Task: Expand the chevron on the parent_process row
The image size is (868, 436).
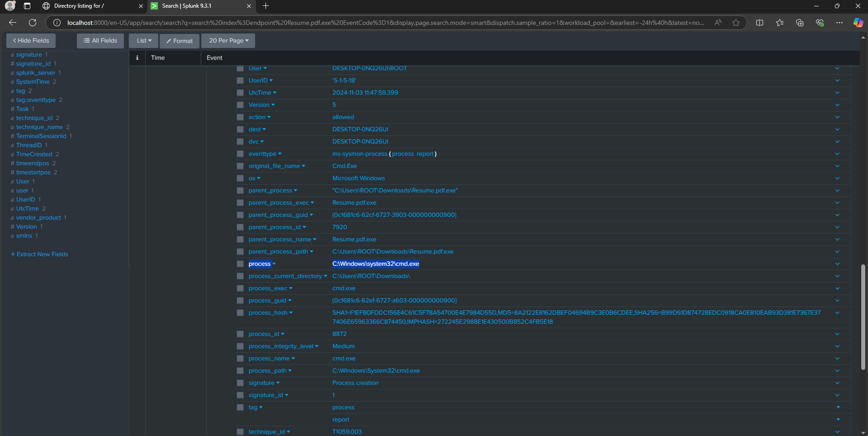Action: click(x=837, y=190)
